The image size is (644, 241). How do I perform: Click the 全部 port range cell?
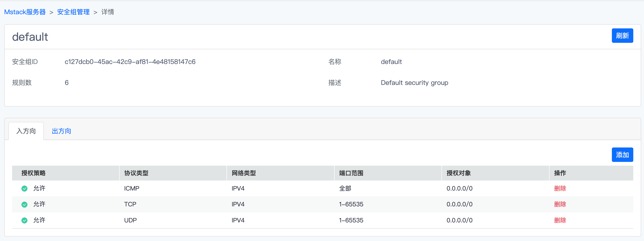[x=345, y=189]
